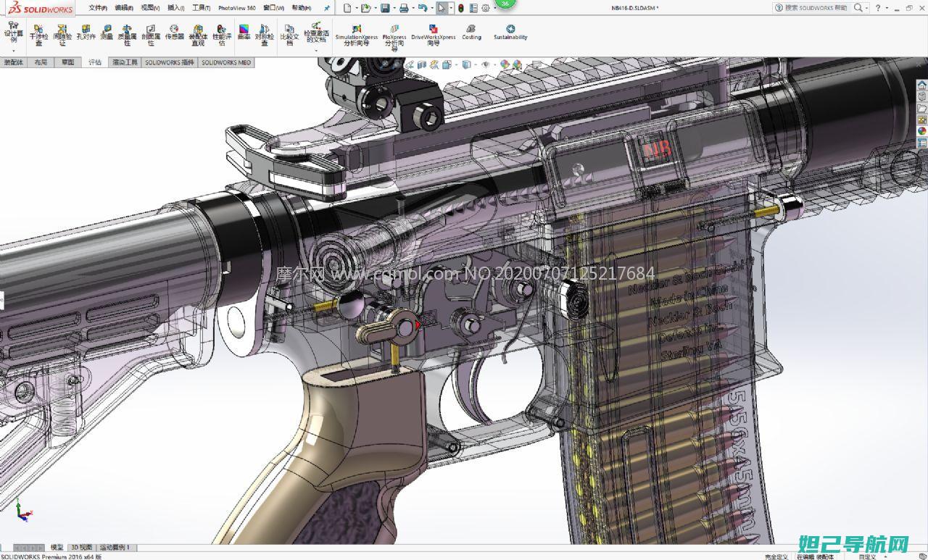The height and width of the screenshot is (560, 928).
Task: Expand the New document dropdown arrow
Action: [355, 8]
